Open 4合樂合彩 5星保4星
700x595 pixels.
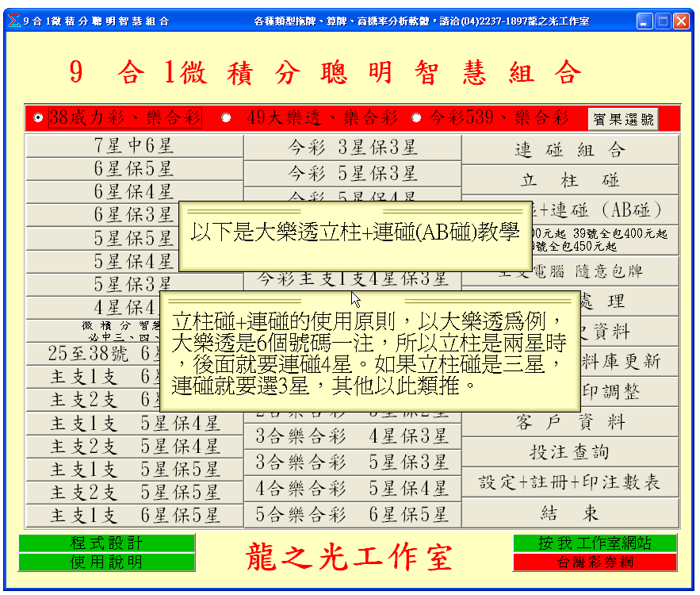[x=352, y=489]
